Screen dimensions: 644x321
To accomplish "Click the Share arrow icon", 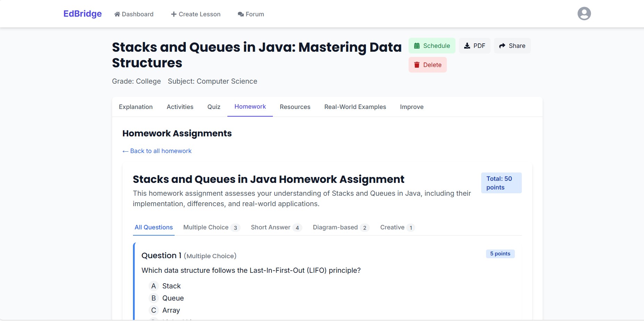I will click(502, 46).
